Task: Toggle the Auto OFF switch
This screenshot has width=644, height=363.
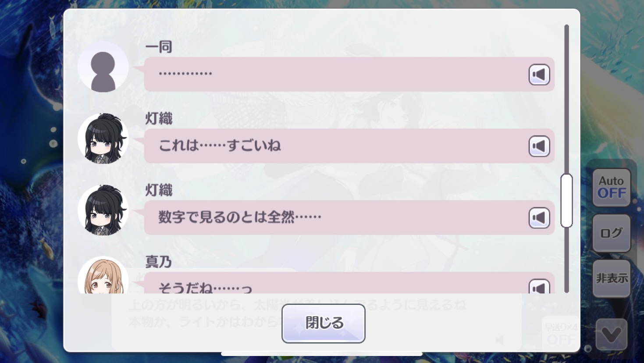Action: tap(611, 187)
